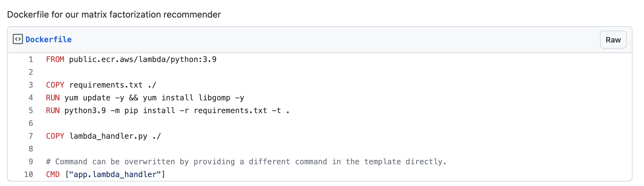The image size is (644, 186).
Task: Click the Raw button to view raw file
Action: (x=612, y=39)
